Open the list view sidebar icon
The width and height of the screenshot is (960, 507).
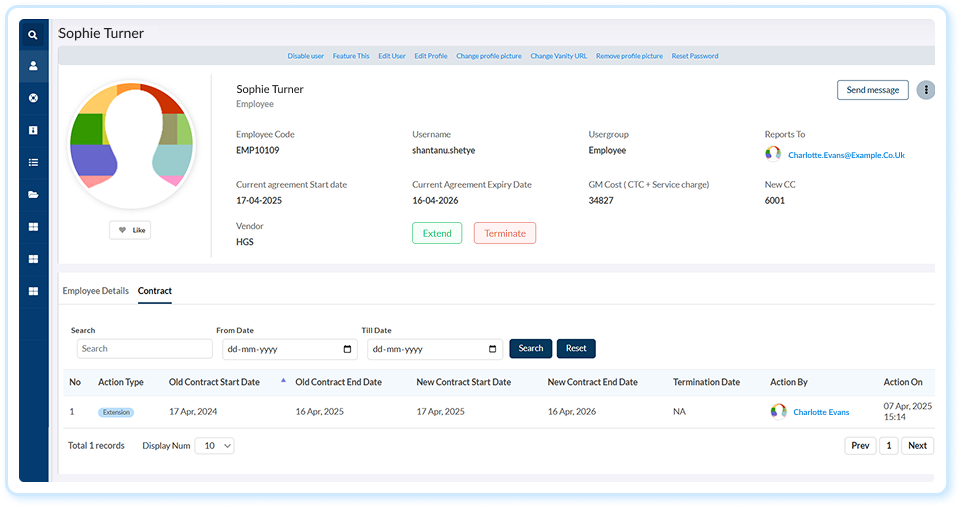(33, 162)
